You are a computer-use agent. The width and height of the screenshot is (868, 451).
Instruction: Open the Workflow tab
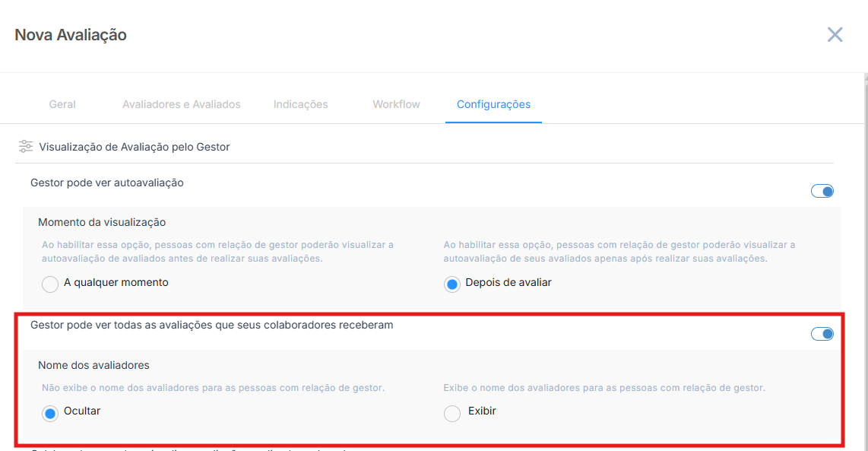tap(396, 104)
